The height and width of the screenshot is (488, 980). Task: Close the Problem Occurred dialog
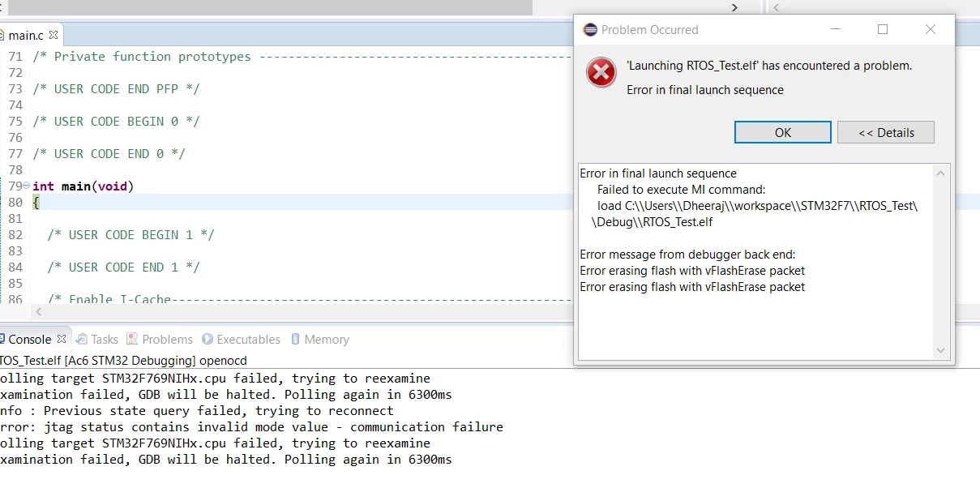coord(931,29)
